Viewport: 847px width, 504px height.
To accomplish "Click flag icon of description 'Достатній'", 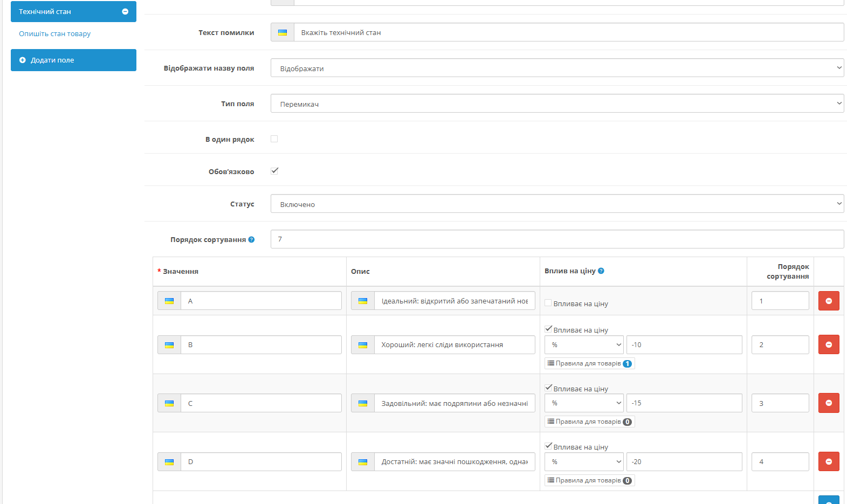I will click(363, 462).
